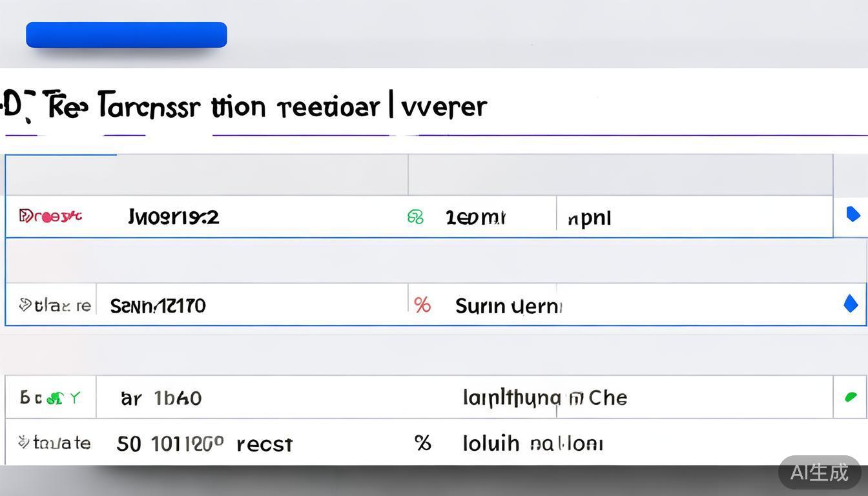Click the blue tag icon in the first row
Image resolution: width=868 pixels, height=496 pixels.
tap(852, 214)
